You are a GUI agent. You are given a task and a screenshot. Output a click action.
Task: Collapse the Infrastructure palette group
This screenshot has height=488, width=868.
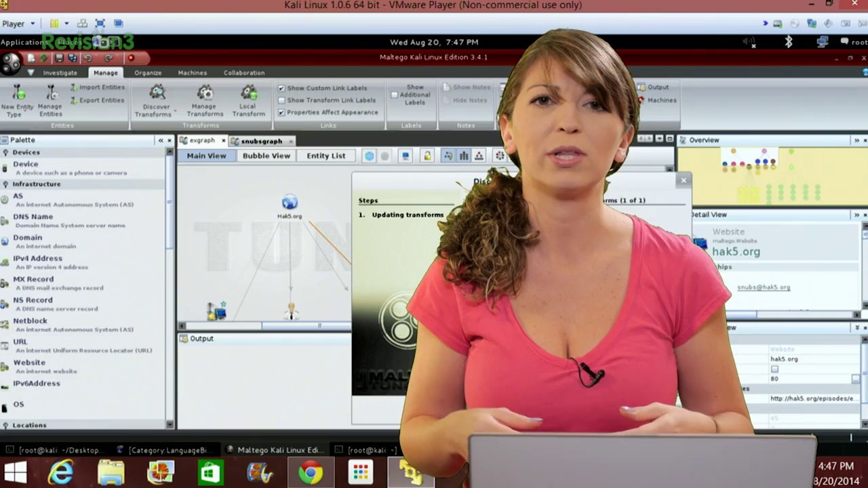(5, 184)
